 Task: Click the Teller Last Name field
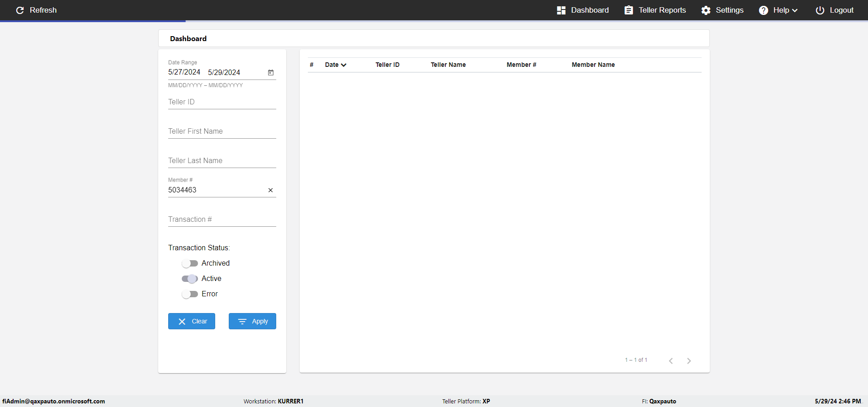[222, 161]
